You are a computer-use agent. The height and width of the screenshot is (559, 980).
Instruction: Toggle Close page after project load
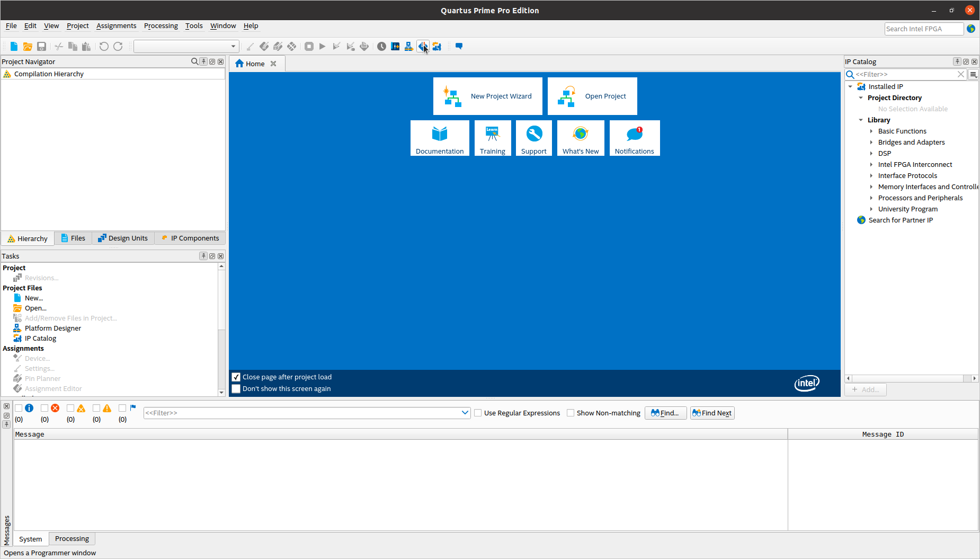pyautogui.click(x=236, y=377)
